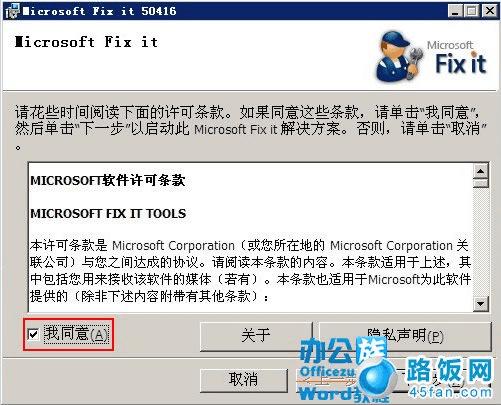Viewport: 501px width, 405px height.
Task: Maximize the Fix it 50416 window
Action: [x=472, y=11]
